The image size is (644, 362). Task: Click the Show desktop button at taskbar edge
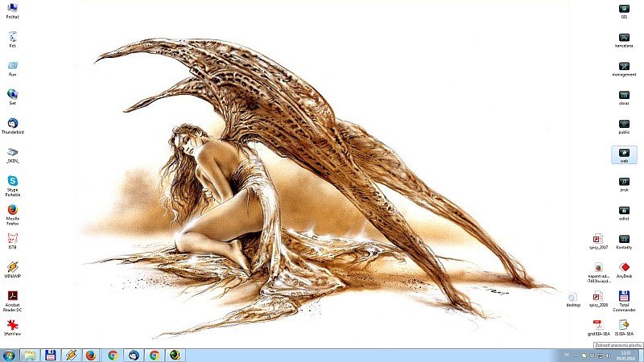[641, 356]
